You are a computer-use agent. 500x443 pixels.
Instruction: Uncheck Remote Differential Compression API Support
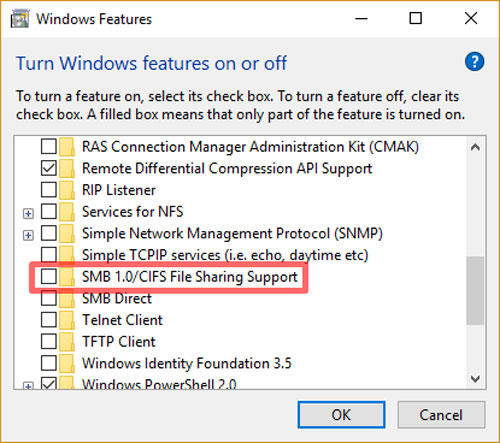[x=49, y=168]
